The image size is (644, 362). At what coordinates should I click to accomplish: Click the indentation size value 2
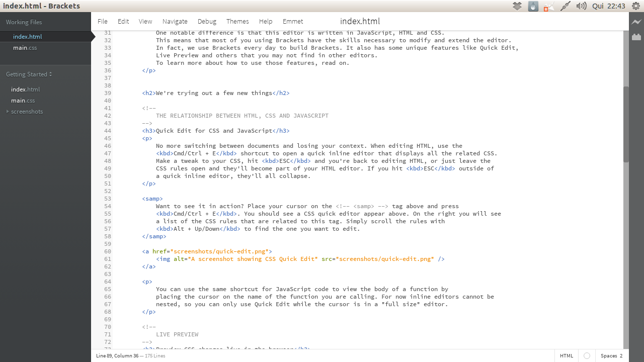point(621,356)
